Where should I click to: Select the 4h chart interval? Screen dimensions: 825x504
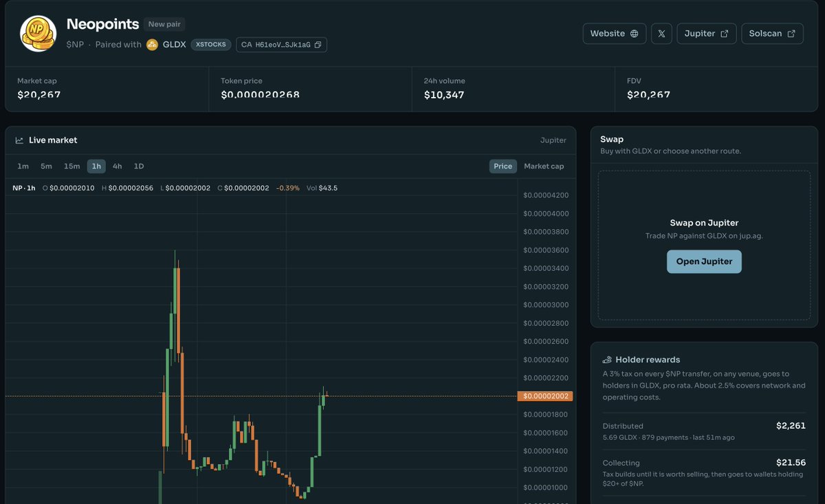point(118,166)
